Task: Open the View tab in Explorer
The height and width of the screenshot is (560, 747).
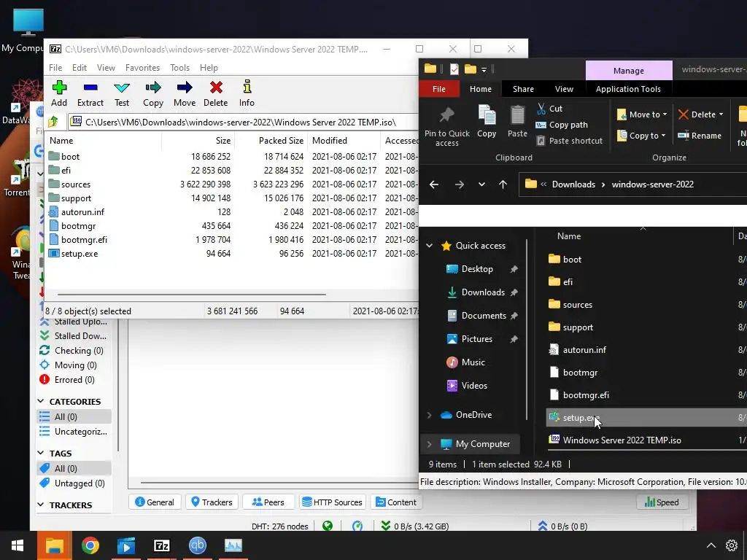Action: coord(564,89)
